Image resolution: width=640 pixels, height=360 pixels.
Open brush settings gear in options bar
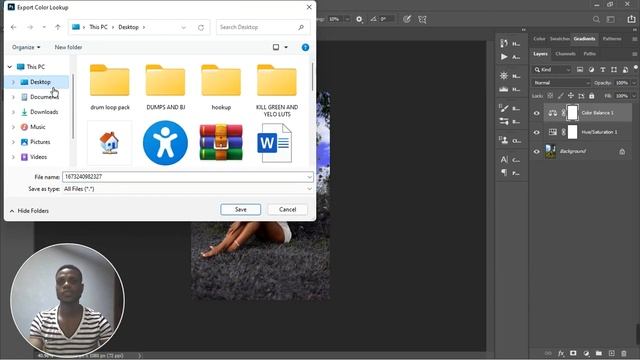click(359, 19)
